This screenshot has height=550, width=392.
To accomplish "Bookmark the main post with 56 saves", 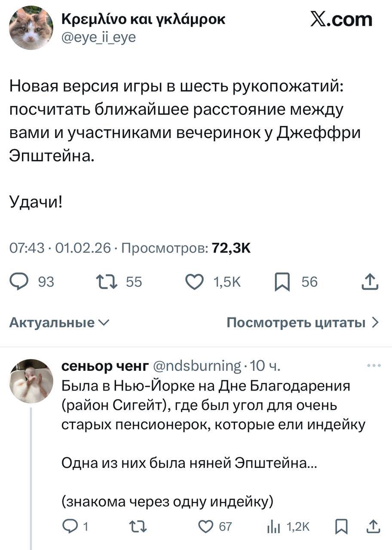I will pos(282,282).
